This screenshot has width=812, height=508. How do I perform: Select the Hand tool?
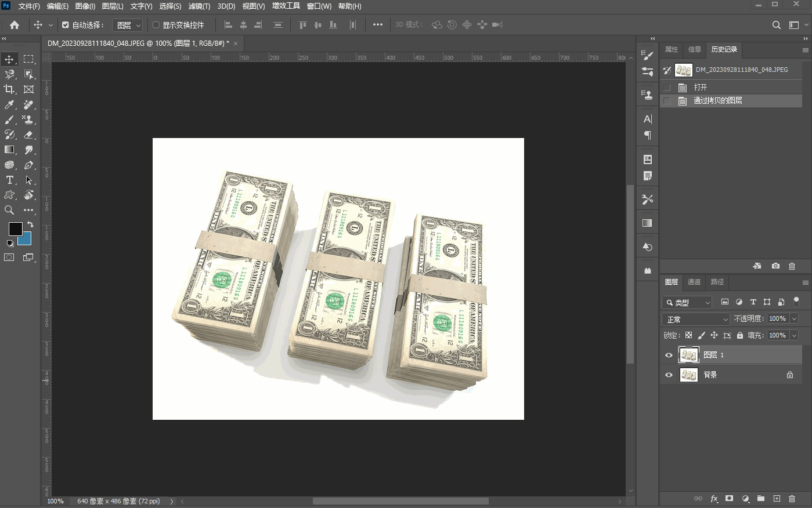coord(28,195)
